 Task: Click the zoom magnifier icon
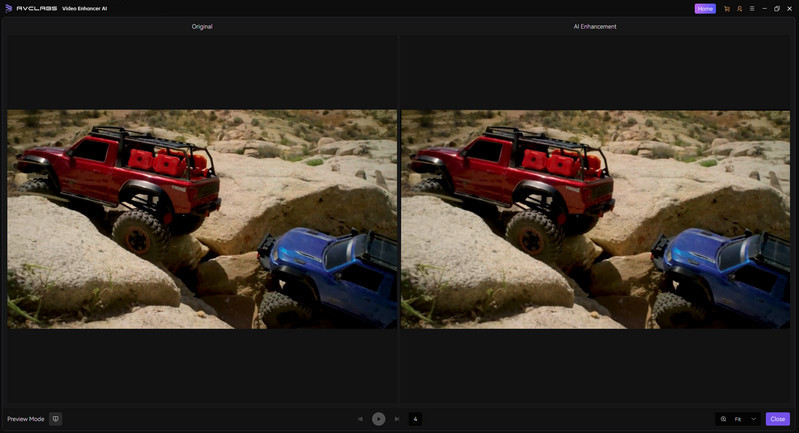(723, 419)
